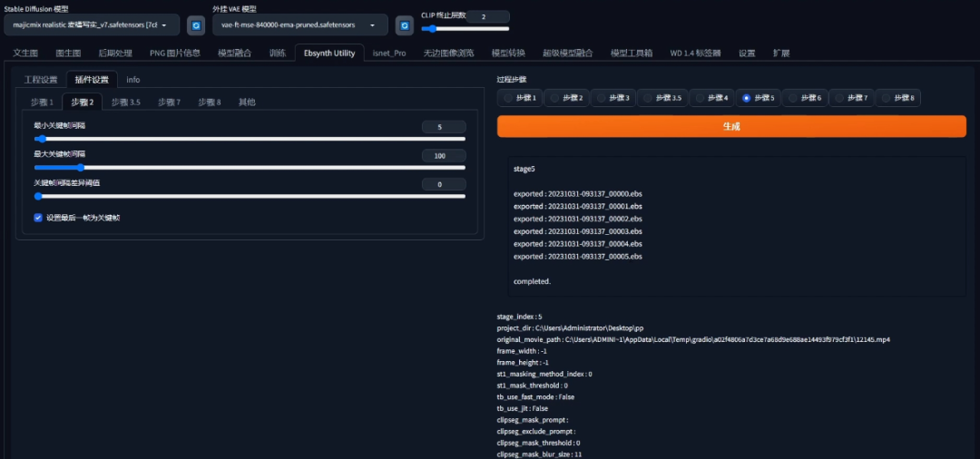Click the exported 20231031-093137_00000.ebs line
This screenshot has width=980, height=459.
(578, 193)
